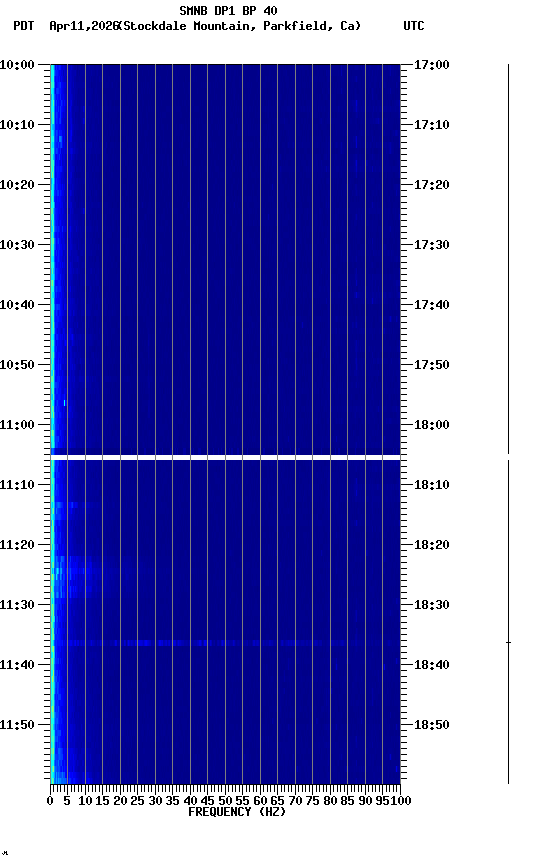Click the '11:30' PDT time label
The width and height of the screenshot is (552, 864).
[17, 606]
